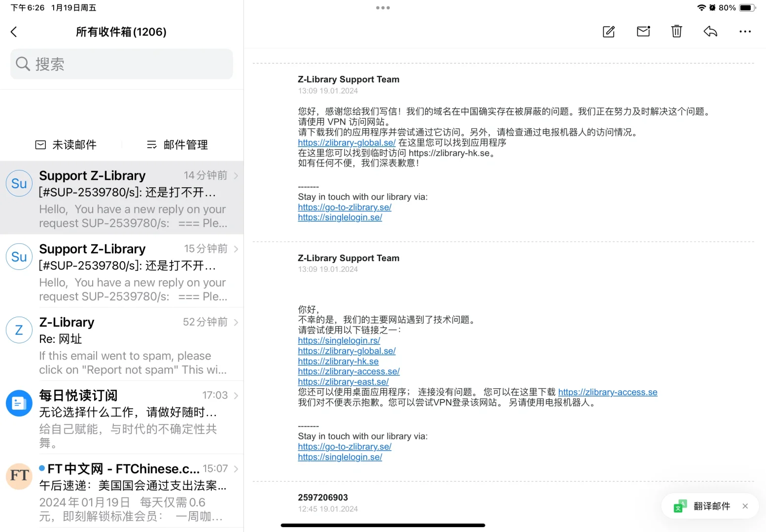
Task: Open inline zlibrary-access.se download link
Action: [x=608, y=392]
